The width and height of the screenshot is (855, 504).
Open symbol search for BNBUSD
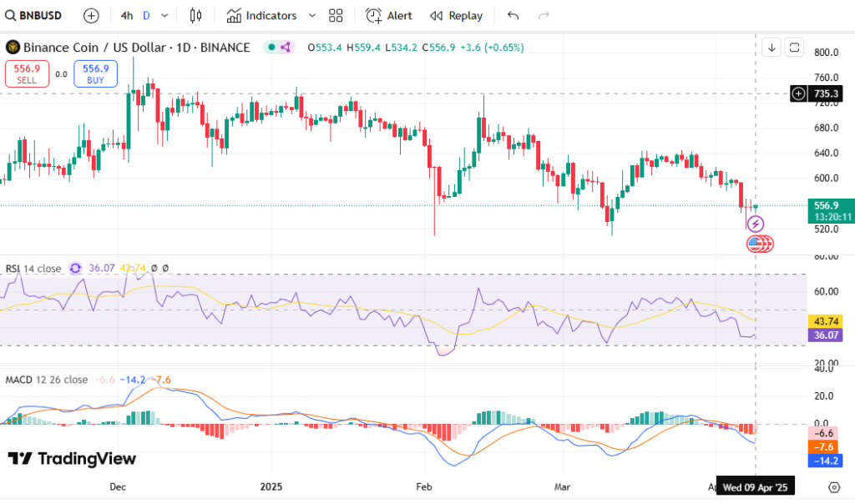tap(33, 16)
